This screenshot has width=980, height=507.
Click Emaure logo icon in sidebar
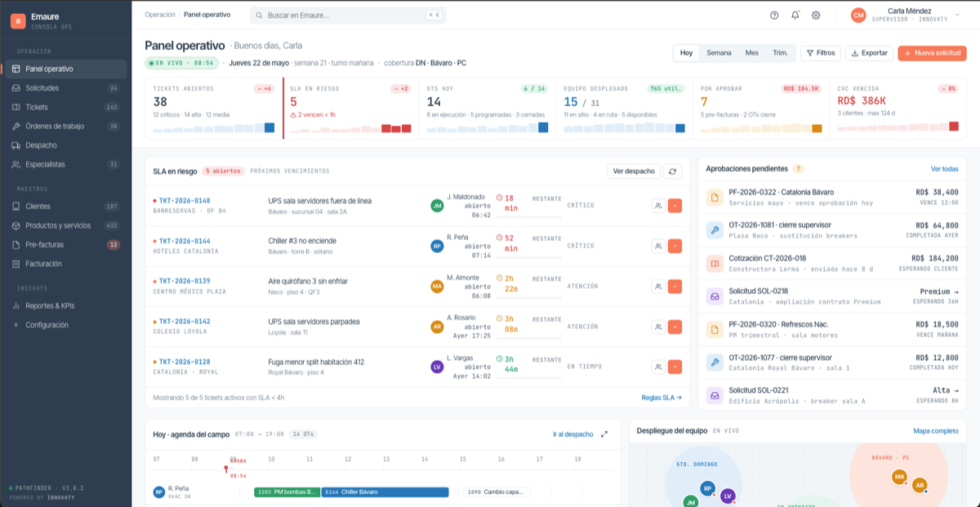pyautogui.click(x=18, y=22)
